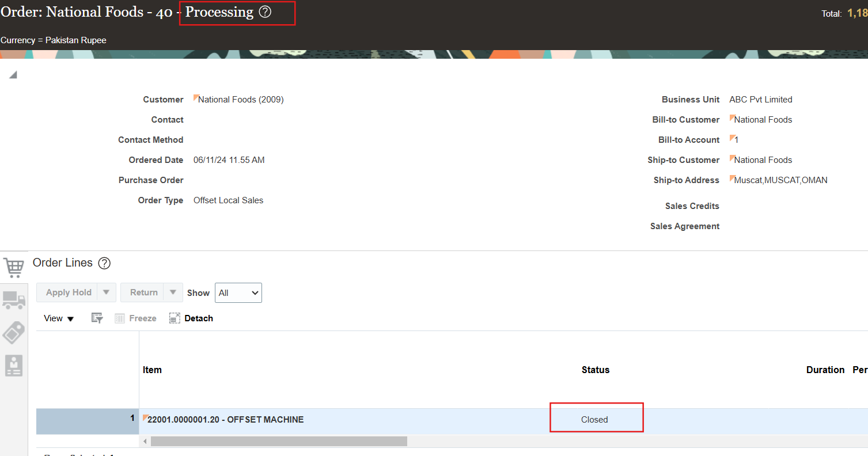Open help for the Order Lines section
Image resolution: width=868 pixels, height=456 pixels.
pyautogui.click(x=104, y=263)
